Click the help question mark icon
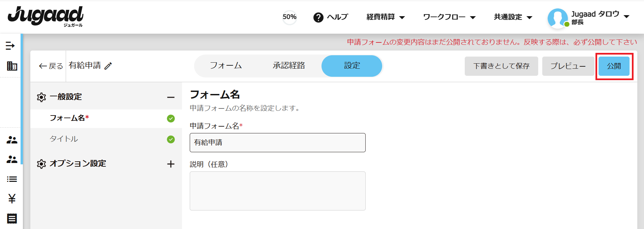Image resolution: width=644 pixels, height=229 pixels. click(318, 18)
